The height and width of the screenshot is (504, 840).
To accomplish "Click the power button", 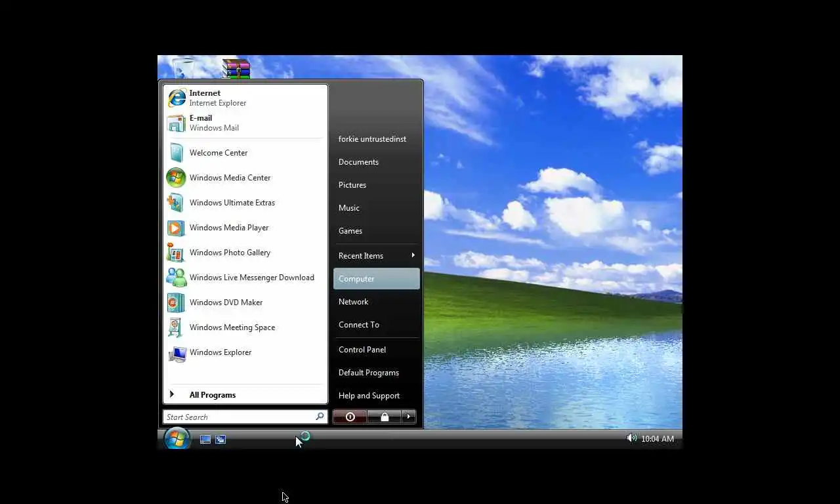I will click(350, 417).
